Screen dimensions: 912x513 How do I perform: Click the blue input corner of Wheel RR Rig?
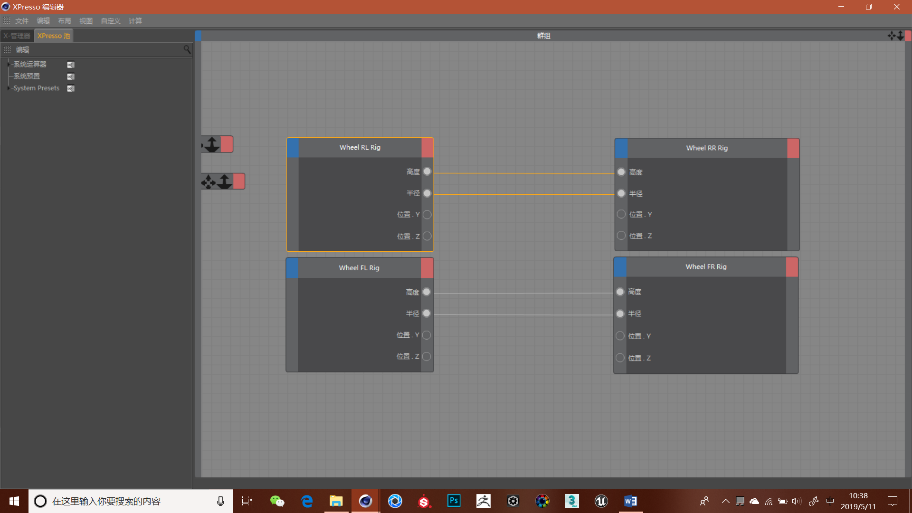pyautogui.click(x=621, y=148)
